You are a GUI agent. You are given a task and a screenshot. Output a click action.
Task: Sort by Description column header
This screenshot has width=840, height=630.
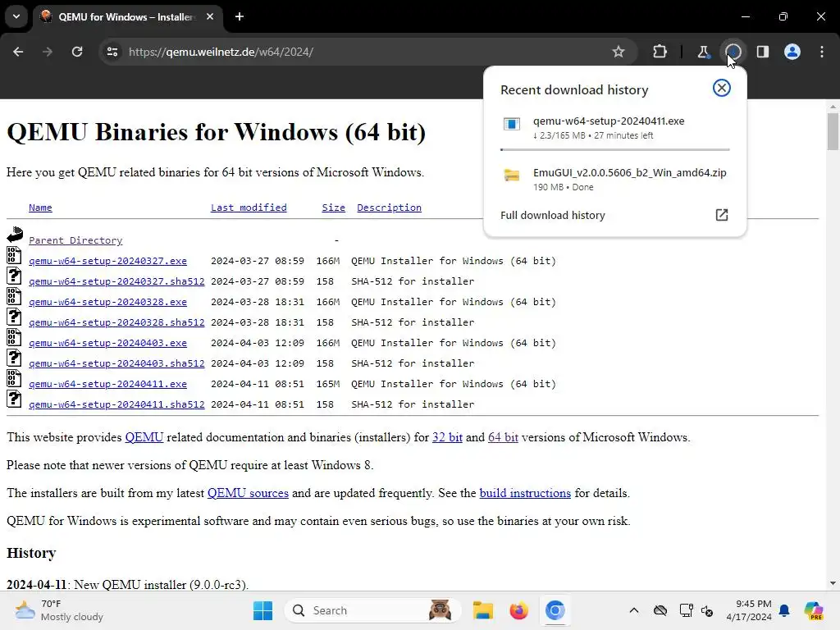389,208
